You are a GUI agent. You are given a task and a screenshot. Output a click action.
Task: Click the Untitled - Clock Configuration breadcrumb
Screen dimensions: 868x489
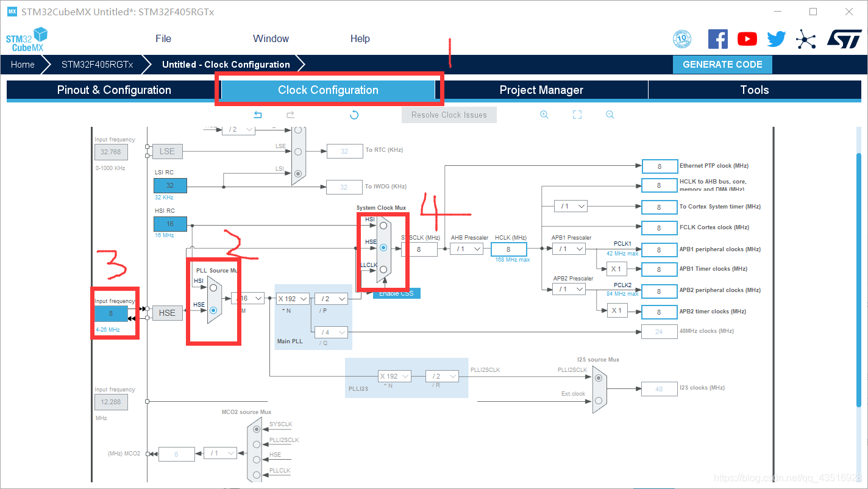(226, 65)
